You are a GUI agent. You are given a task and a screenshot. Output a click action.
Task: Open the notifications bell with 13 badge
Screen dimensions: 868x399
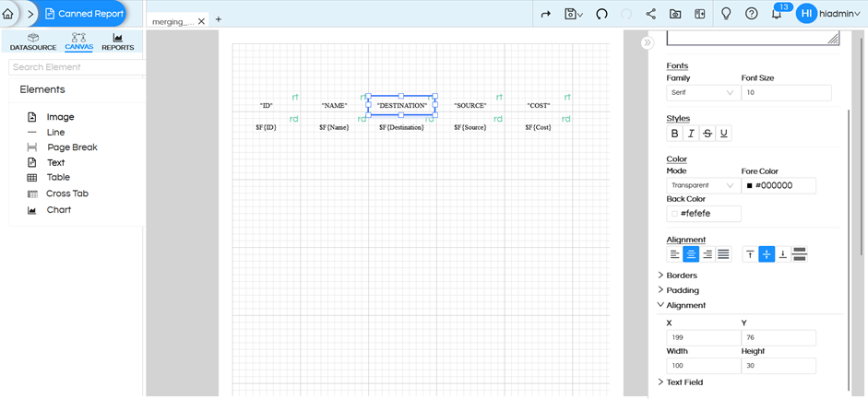point(777,14)
